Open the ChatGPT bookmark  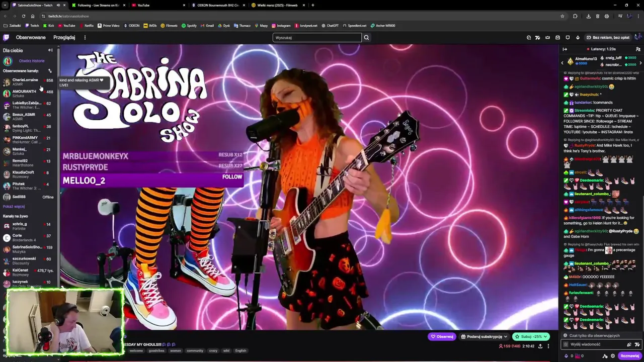pos(330,25)
